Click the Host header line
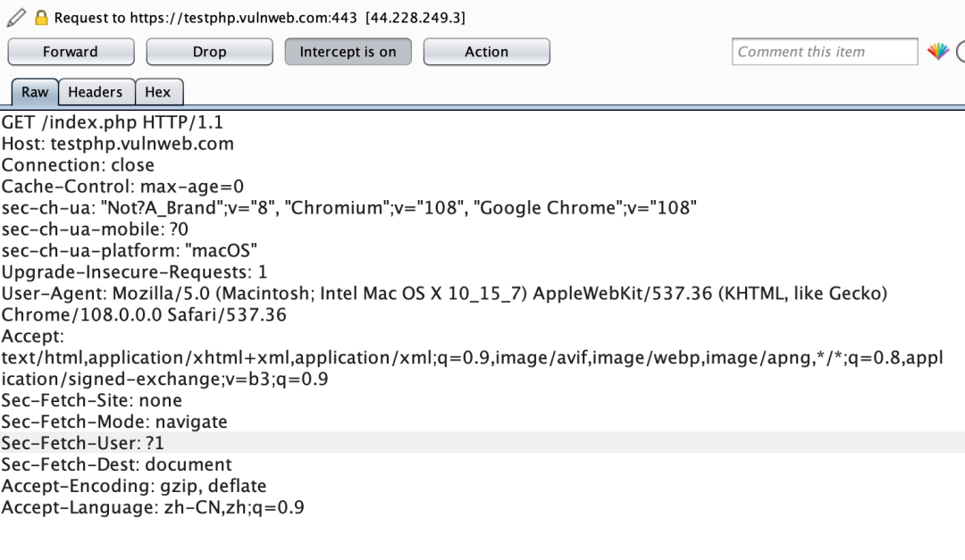This screenshot has width=965, height=560. coord(118,144)
